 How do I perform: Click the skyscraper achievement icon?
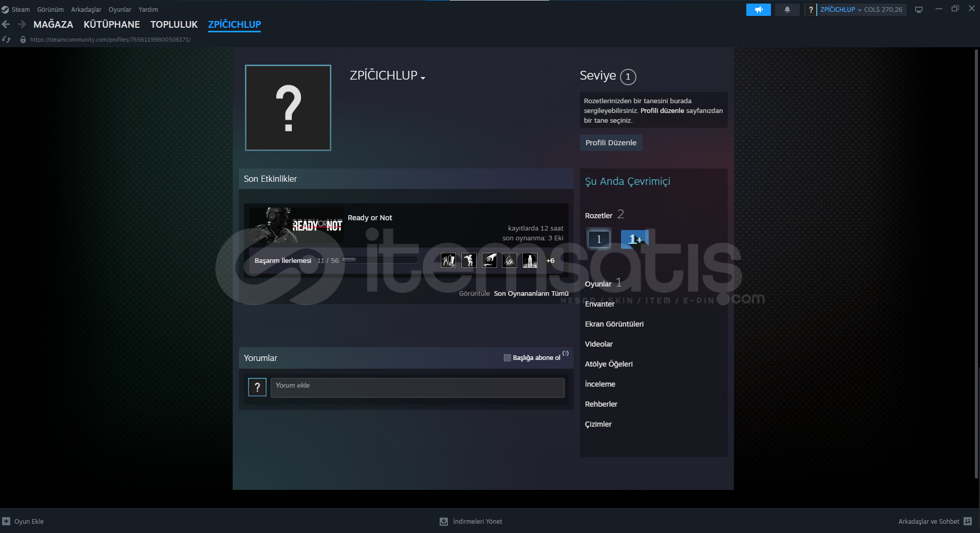pos(530,260)
